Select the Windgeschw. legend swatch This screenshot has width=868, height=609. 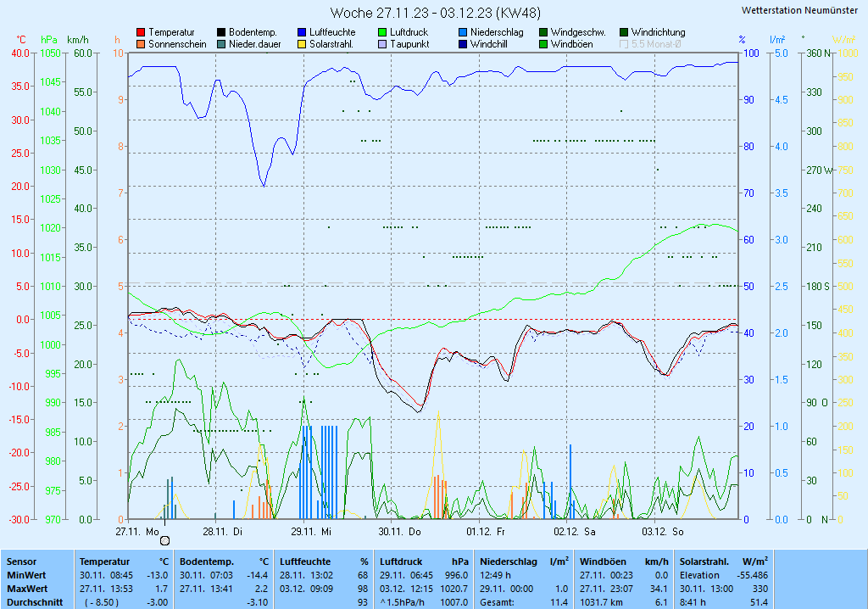[x=543, y=33]
